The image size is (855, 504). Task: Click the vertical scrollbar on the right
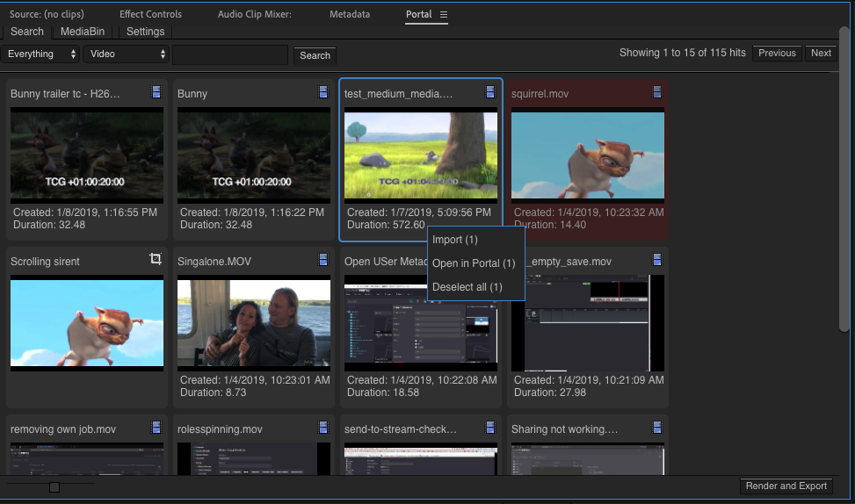(x=844, y=180)
